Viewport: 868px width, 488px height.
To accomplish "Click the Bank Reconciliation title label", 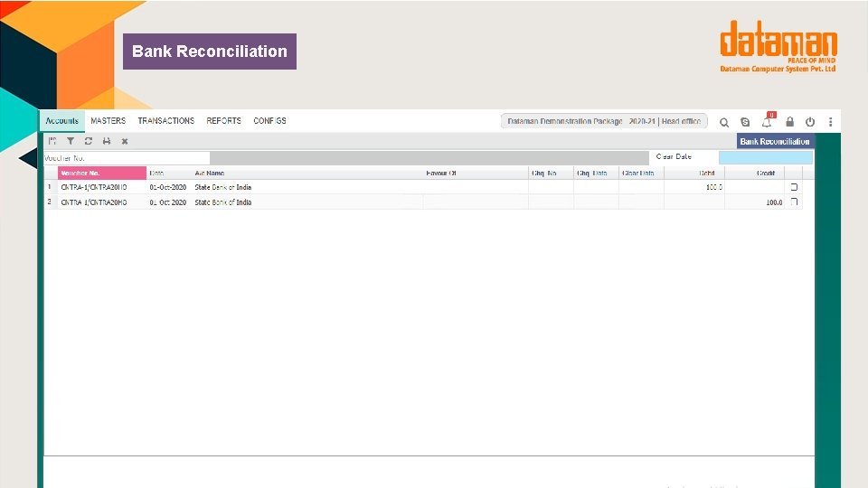I will pyautogui.click(x=775, y=141).
